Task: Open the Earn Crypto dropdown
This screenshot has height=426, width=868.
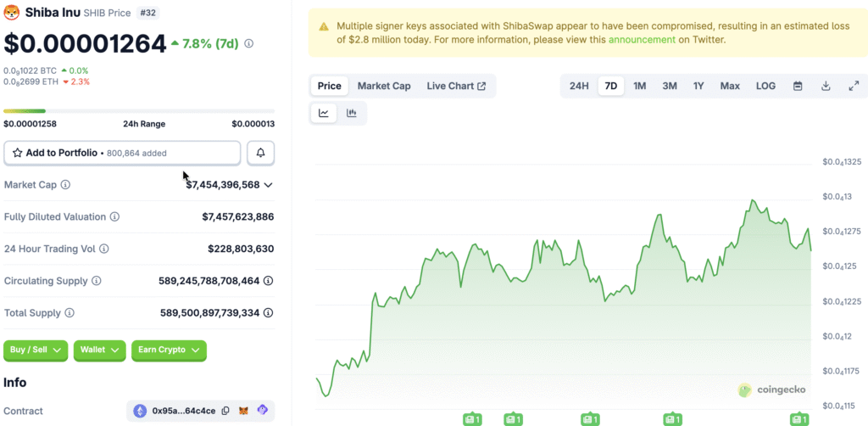Action: click(169, 350)
